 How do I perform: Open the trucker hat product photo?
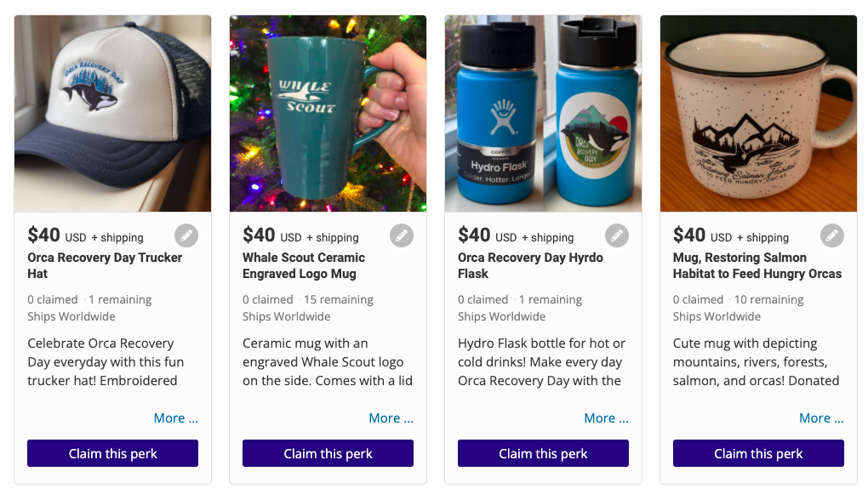point(112,113)
